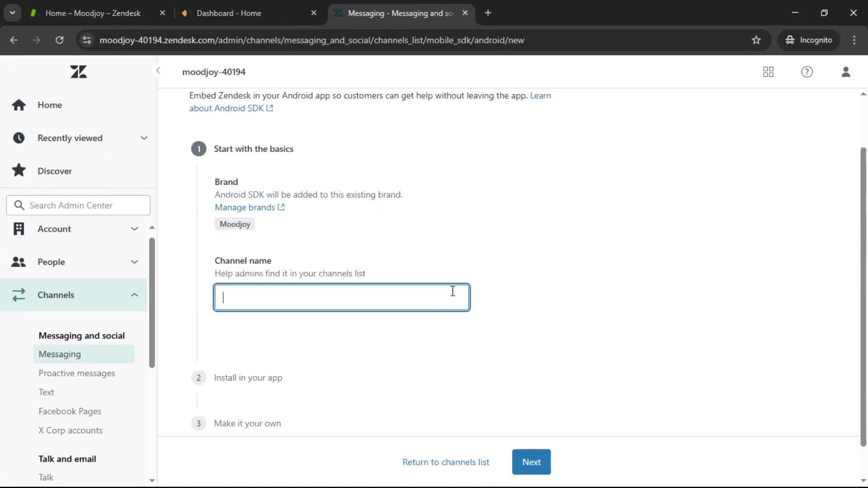Open Chrome menu three dots

click(854, 40)
